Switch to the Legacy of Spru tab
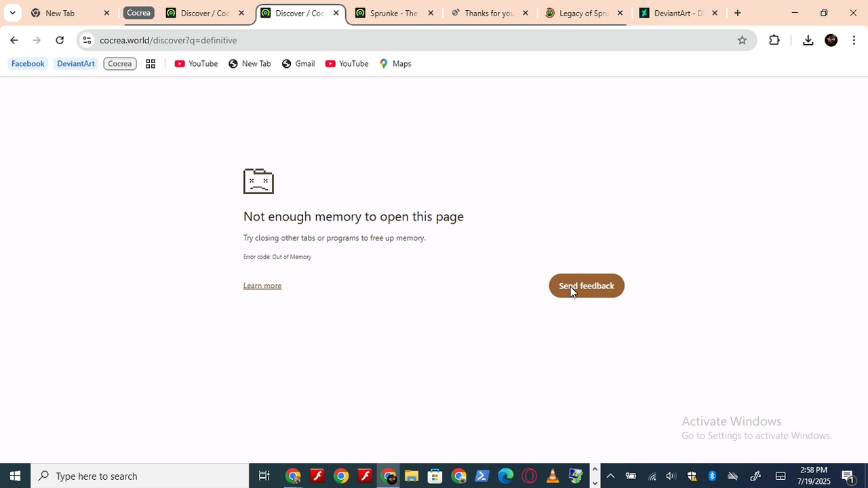The width and height of the screenshot is (868, 488). (x=584, y=13)
